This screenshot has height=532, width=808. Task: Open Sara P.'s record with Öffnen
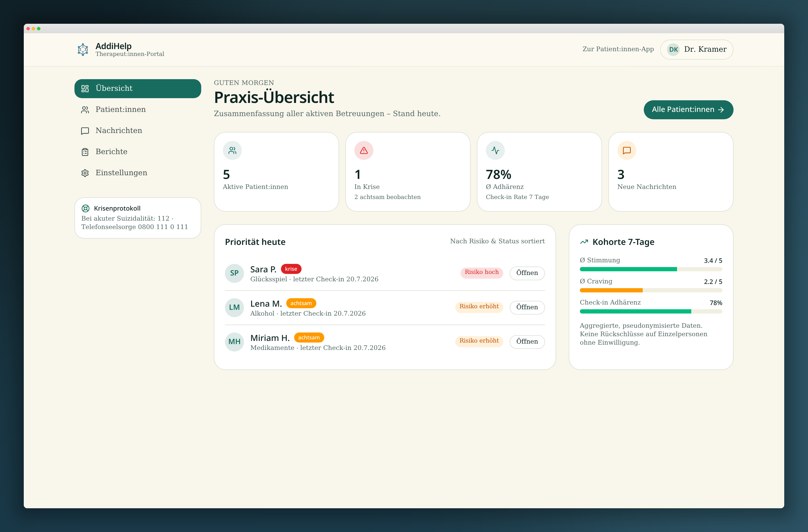(x=527, y=273)
